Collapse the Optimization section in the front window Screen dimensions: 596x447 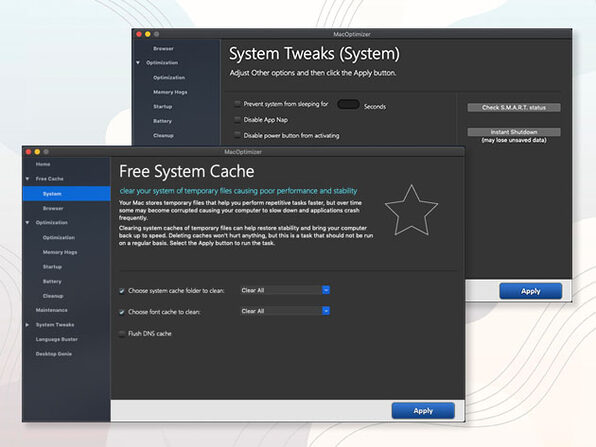click(27, 222)
